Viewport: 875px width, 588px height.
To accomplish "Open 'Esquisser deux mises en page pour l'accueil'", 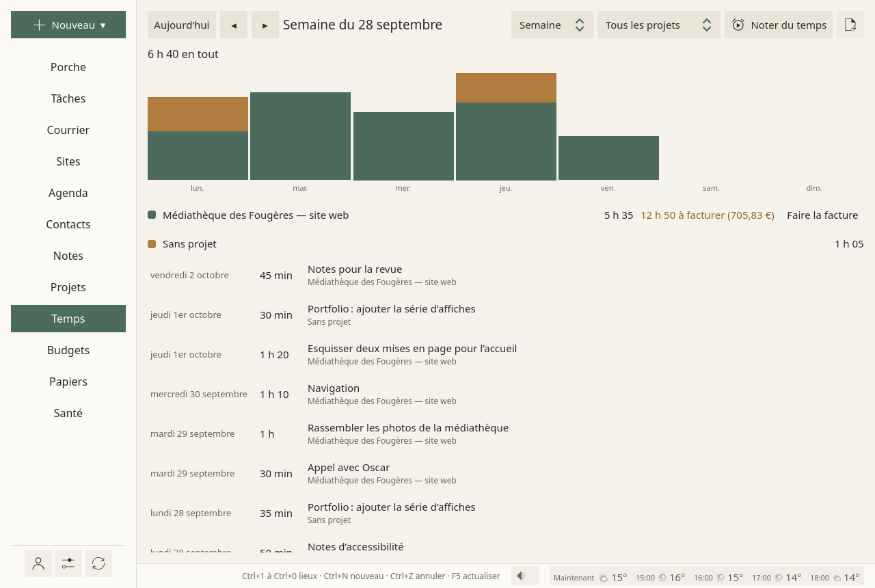I will click(506, 354).
